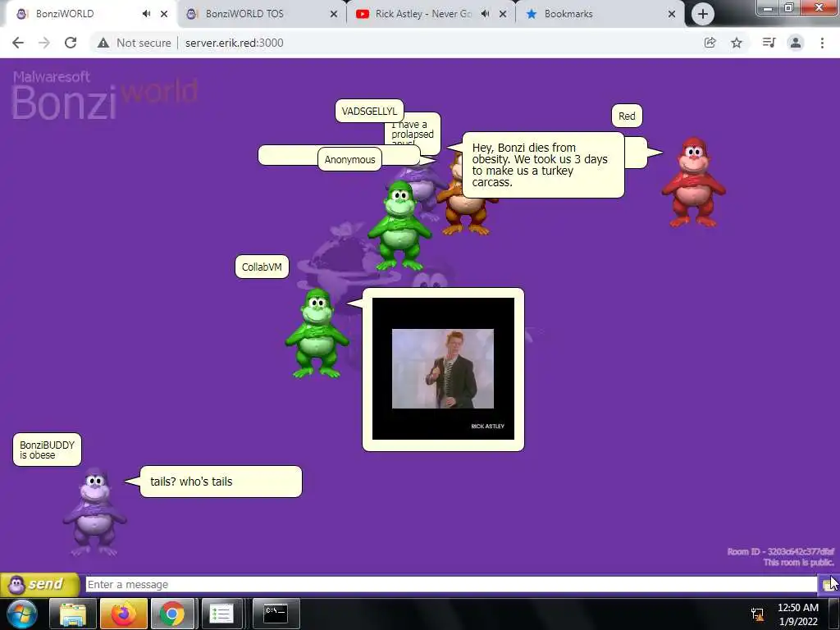Click the Chrome taskbar icon
840x630 pixels.
pyautogui.click(x=172, y=614)
